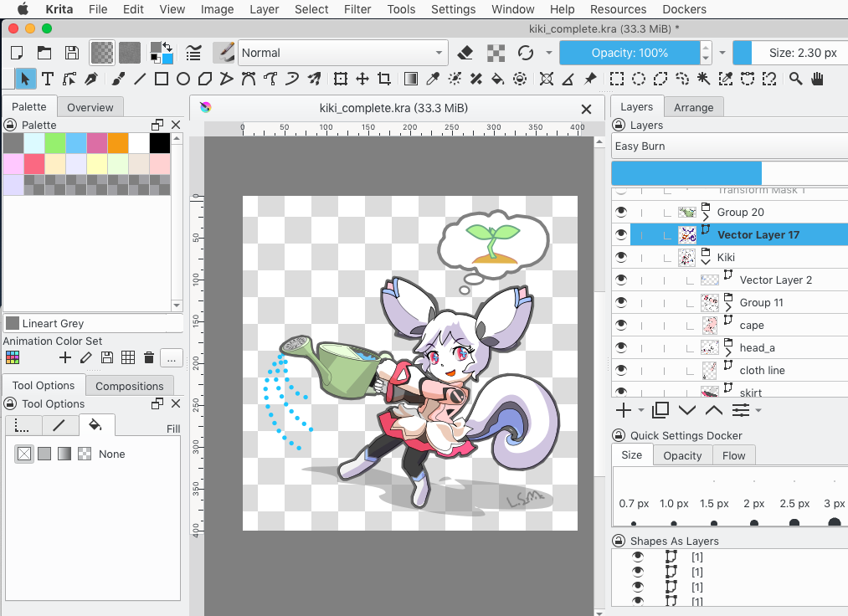
Task: Activate the Ellipse shape tool
Action: (183, 79)
